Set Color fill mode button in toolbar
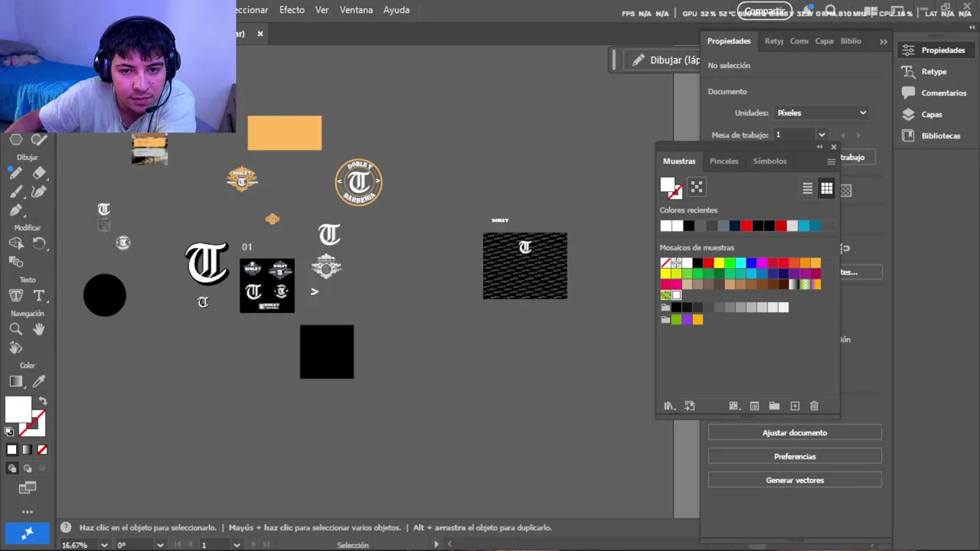The height and width of the screenshot is (551, 980). pos(11,450)
